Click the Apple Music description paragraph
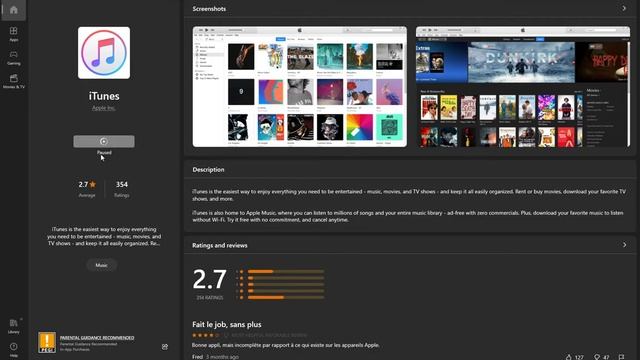 pos(408,216)
